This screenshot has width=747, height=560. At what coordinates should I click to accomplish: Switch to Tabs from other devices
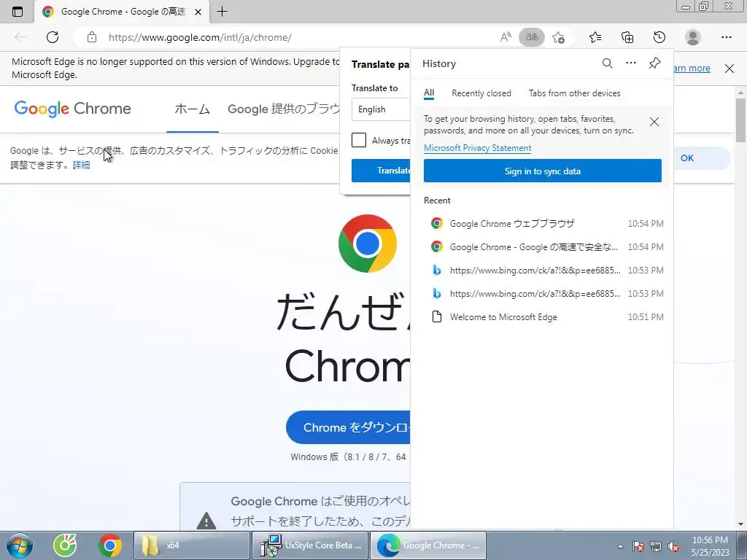coord(575,93)
